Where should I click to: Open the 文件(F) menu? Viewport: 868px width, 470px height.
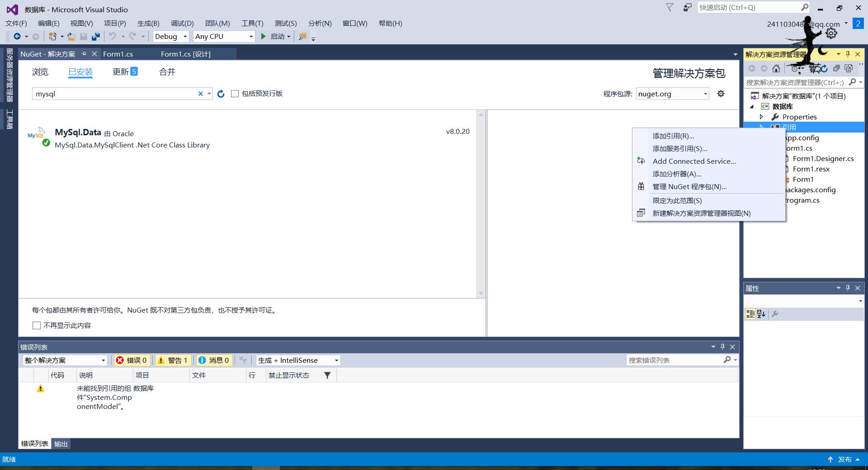[16, 23]
